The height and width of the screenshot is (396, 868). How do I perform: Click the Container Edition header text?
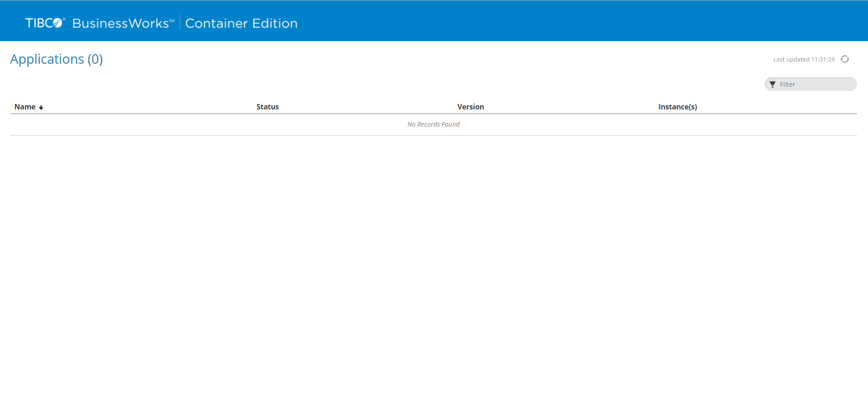[x=241, y=23]
